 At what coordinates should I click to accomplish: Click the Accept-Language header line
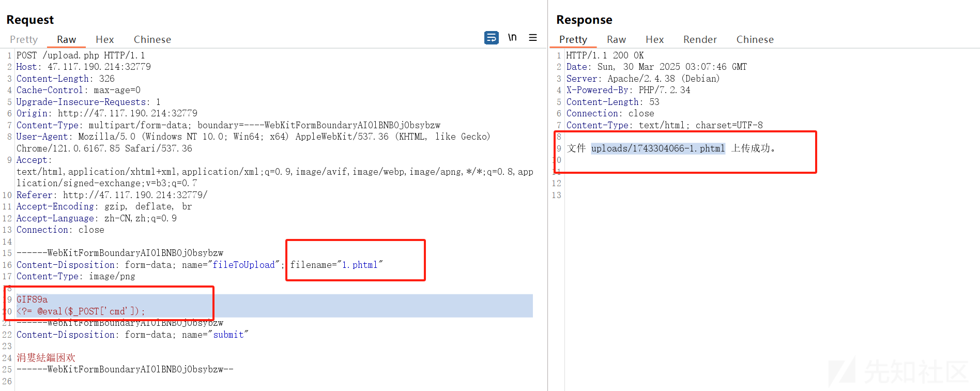(x=97, y=218)
